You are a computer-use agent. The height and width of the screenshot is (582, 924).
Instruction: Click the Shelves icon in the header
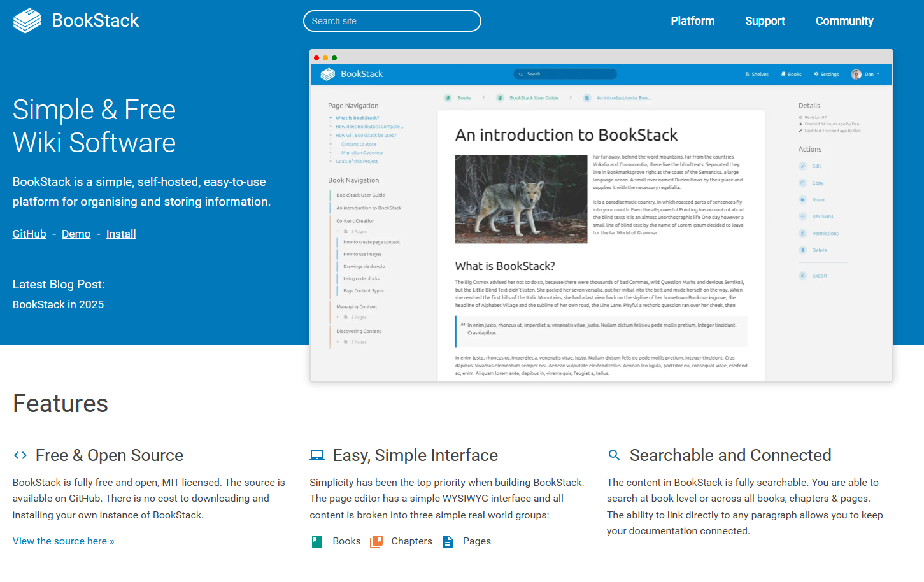[749, 74]
